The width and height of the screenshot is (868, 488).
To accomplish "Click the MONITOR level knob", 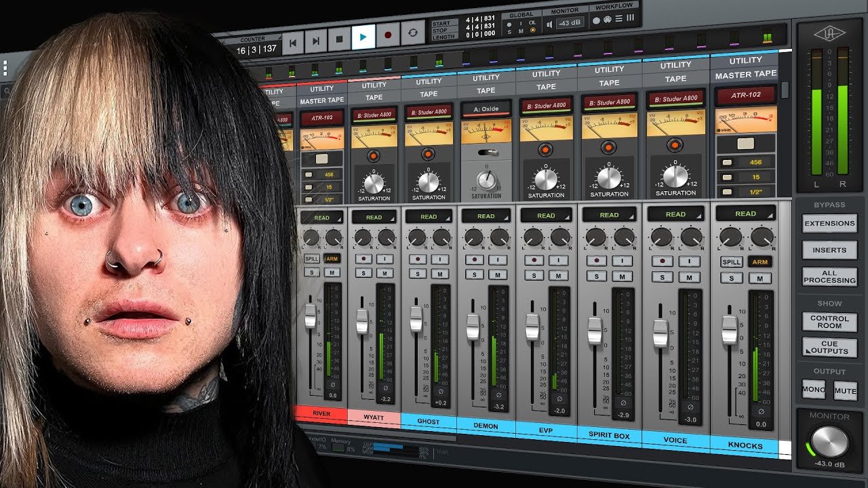I will point(829,442).
